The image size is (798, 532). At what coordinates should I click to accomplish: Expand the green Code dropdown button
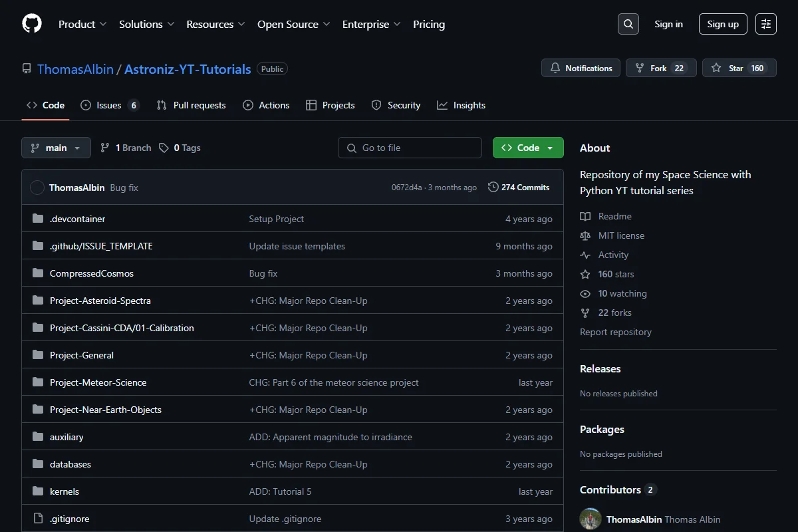(528, 148)
